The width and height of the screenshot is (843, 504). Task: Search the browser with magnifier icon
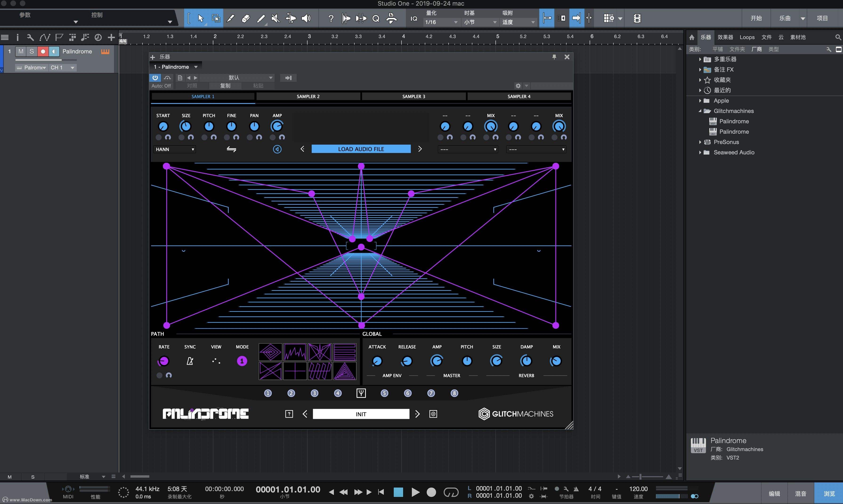pyautogui.click(x=838, y=37)
